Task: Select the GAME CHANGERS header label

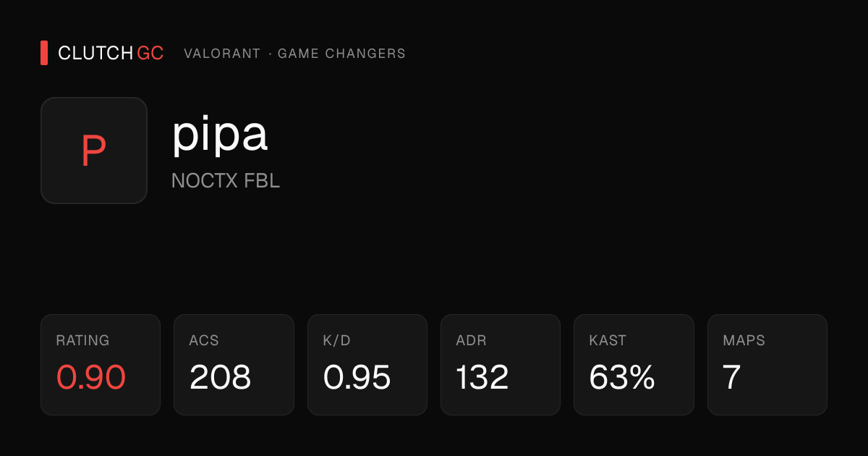Action: (341, 54)
